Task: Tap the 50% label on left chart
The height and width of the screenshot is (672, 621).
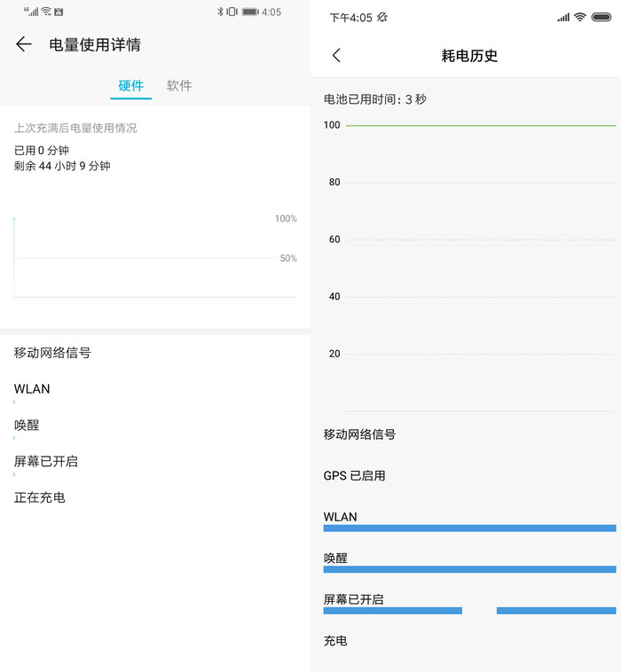Action: (x=288, y=258)
